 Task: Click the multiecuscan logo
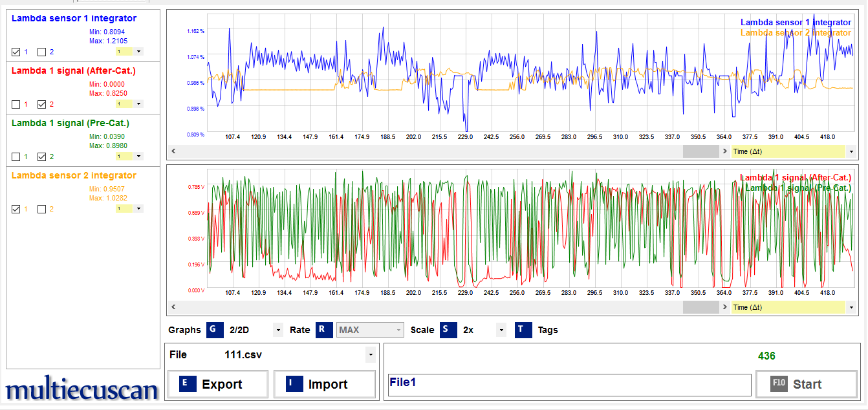tap(82, 389)
